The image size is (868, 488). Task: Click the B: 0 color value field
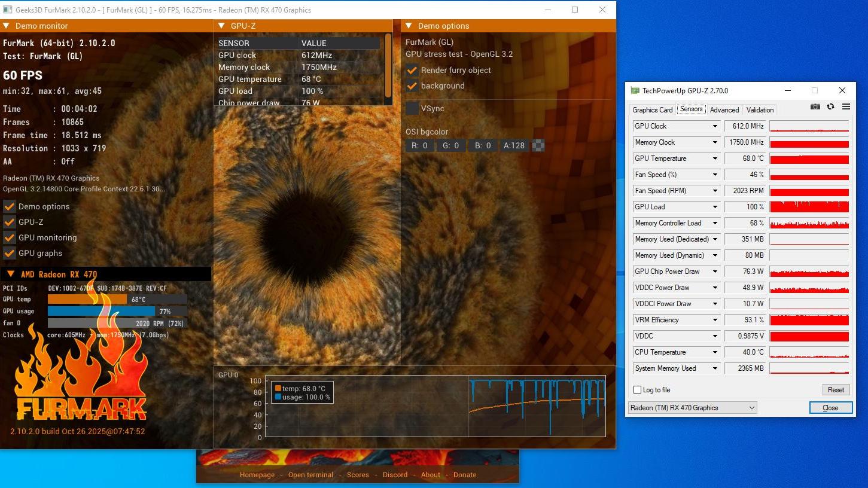click(482, 145)
